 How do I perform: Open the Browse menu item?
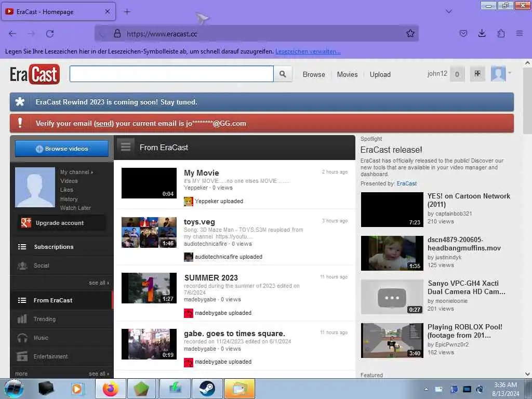coord(314,74)
